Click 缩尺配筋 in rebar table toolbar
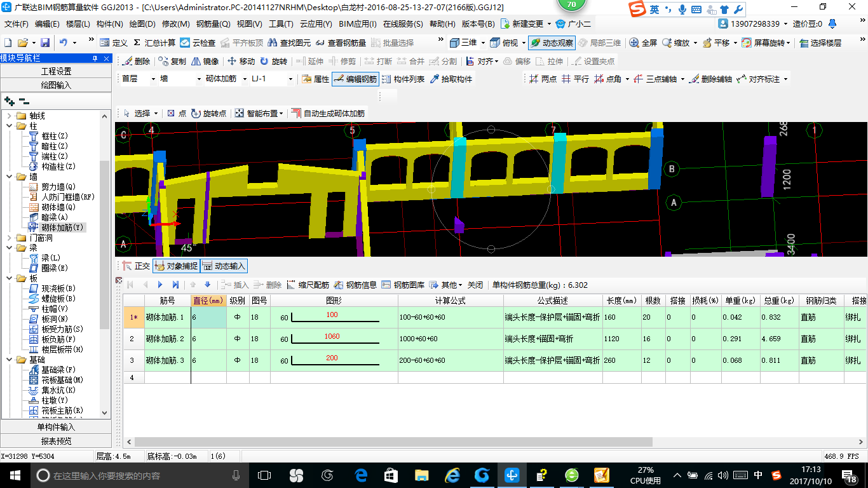Viewport: 868px width, 488px height. (x=308, y=285)
